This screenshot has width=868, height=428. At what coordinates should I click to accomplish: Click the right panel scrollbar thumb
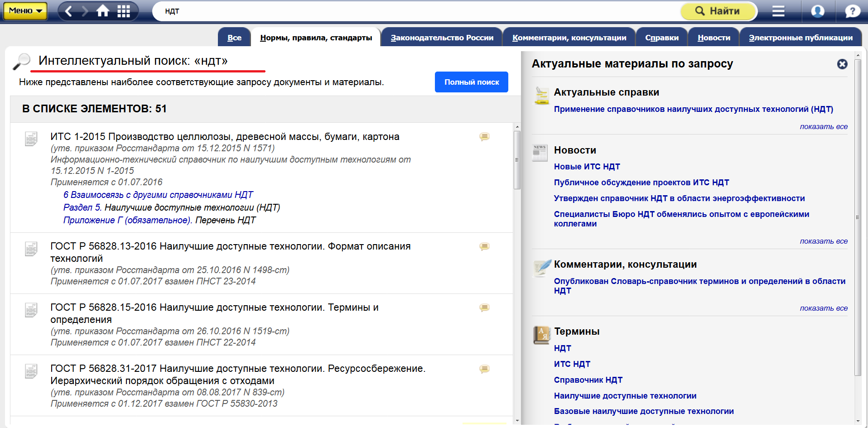click(858, 217)
